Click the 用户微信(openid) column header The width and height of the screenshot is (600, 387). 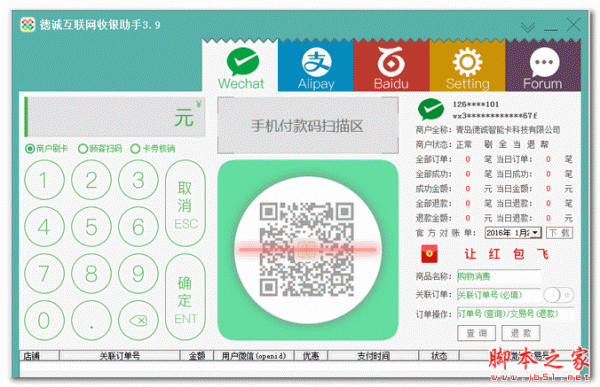[254, 356]
